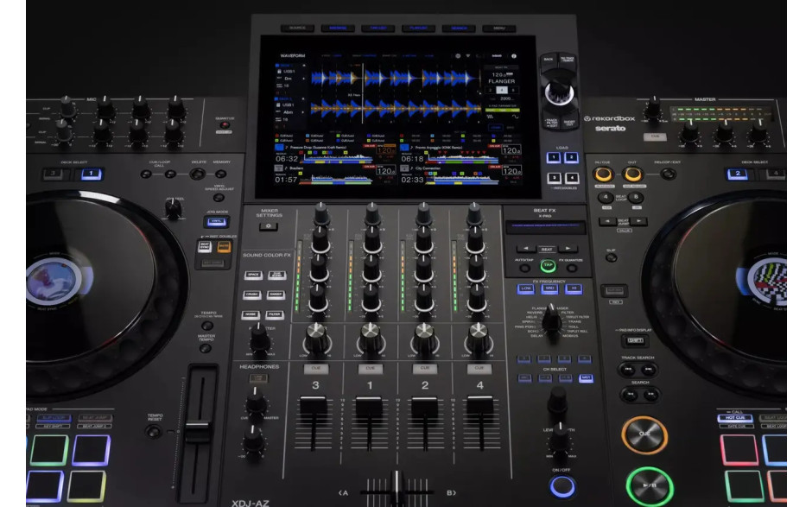Enable FILTER sound color FX

coord(275,314)
